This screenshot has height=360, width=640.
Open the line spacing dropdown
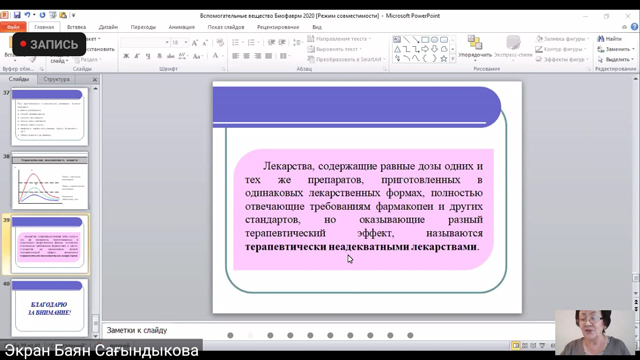[297, 42]
